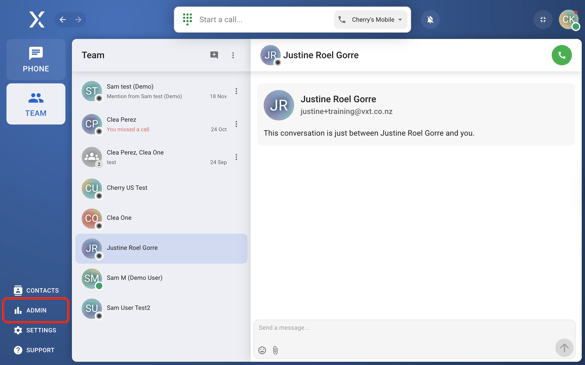Click Mention from Sam test (Demo) preview
585x365 pixels.
(x=144, y=96)
